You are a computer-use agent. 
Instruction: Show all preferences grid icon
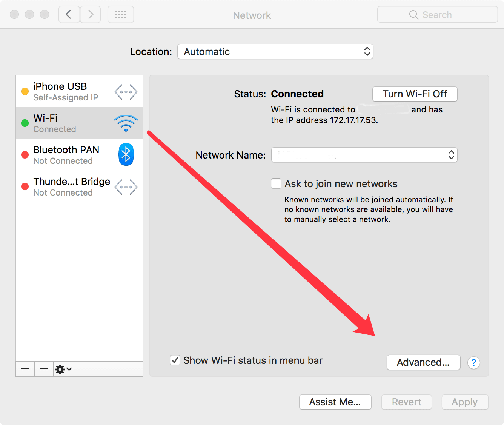point(121,15)
